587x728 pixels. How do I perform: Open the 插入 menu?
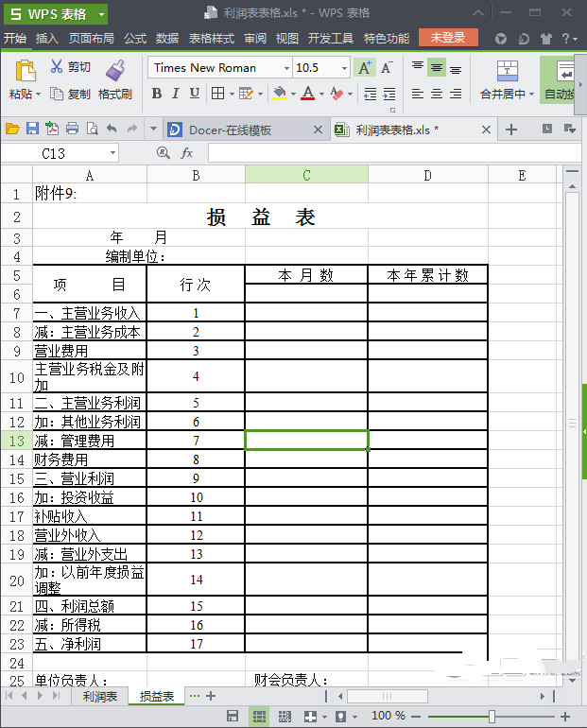tap(47, 38)
